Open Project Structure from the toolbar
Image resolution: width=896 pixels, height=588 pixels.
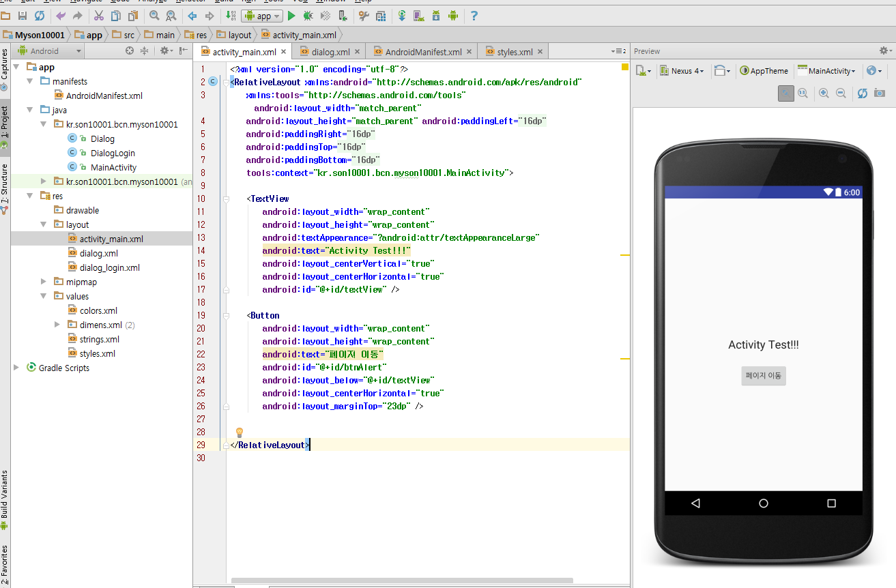coord(381,16)
